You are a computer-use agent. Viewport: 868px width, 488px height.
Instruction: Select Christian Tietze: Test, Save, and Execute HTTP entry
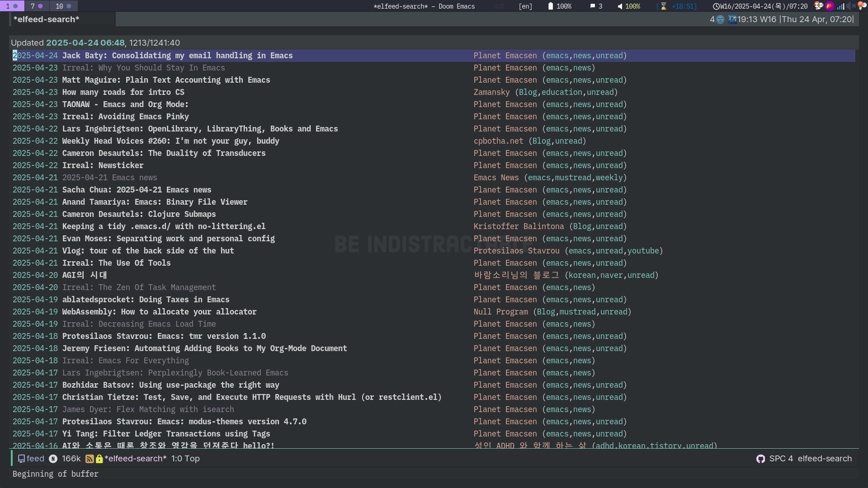(252, 397)
